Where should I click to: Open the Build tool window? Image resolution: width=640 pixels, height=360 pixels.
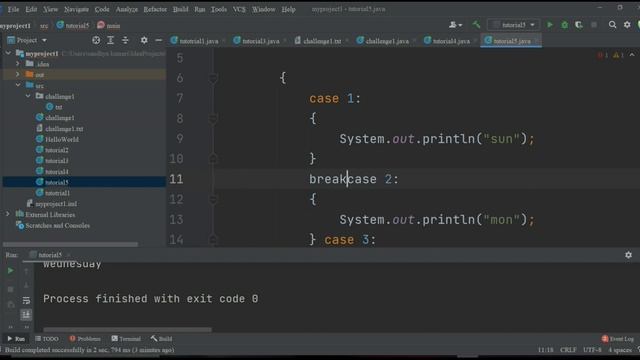[161, 339]
